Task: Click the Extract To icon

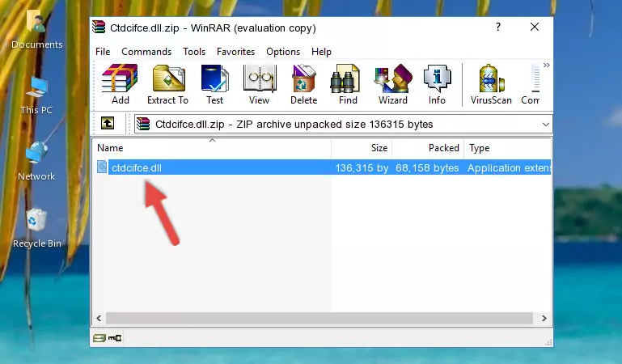Action: pos(167,84)
